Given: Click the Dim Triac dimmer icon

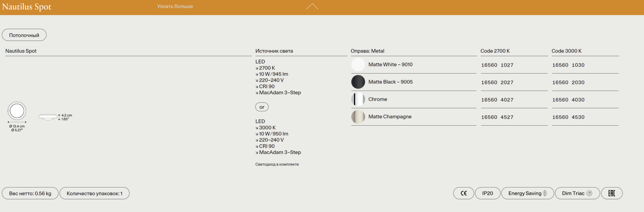Looking at the screenshot, I should tap(589, 193).
